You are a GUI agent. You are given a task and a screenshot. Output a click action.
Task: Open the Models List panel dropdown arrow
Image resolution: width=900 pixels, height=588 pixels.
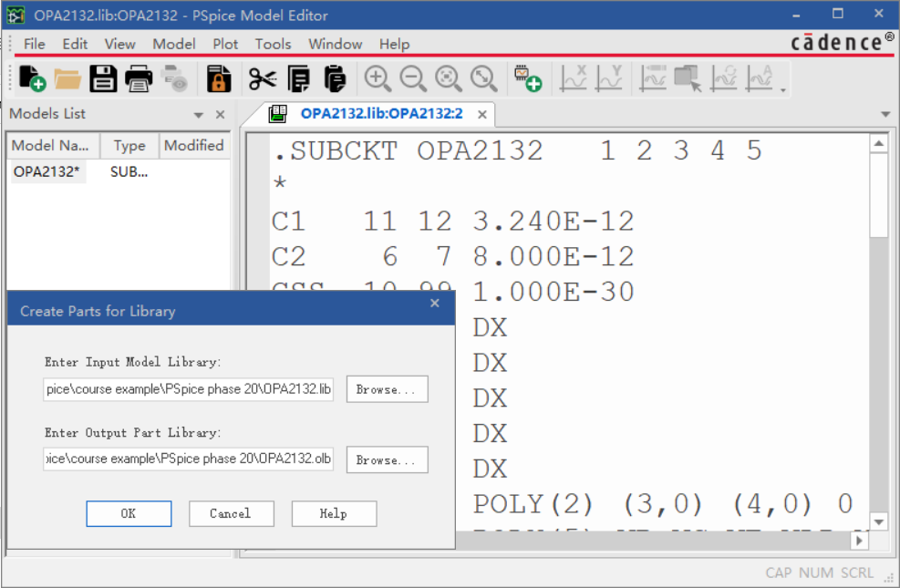pos(199,115)
